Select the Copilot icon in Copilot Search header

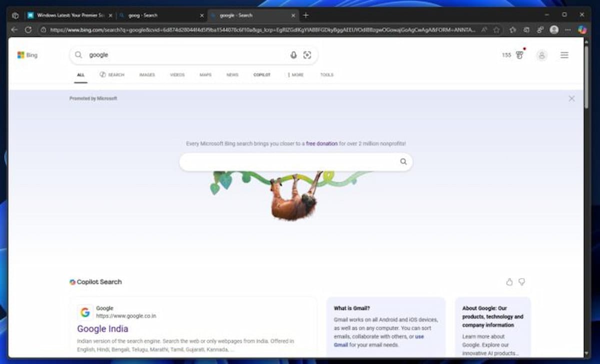tap(71, 282)
